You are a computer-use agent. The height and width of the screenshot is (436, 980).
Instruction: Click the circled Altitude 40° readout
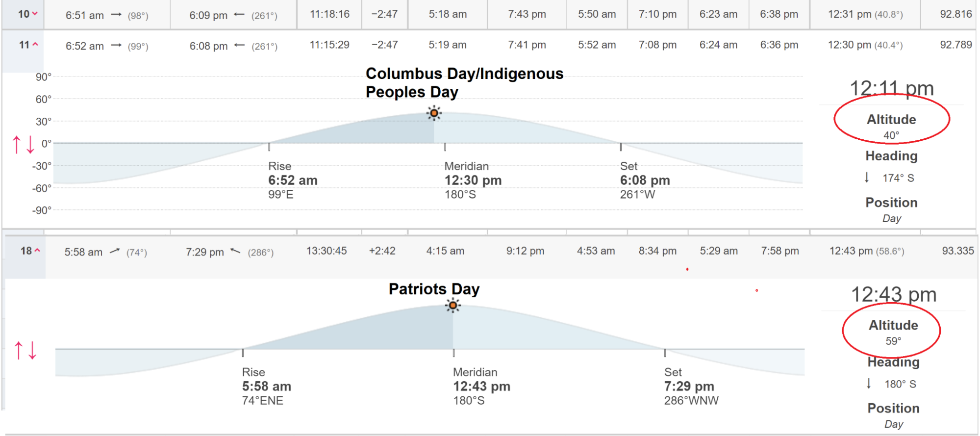pyautogui.click(x=891, y=126)
